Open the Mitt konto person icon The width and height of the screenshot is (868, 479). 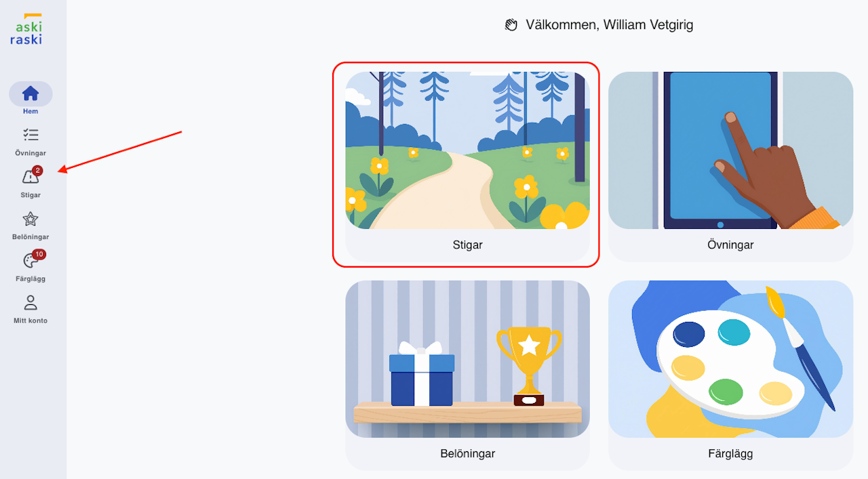[31, 303]
